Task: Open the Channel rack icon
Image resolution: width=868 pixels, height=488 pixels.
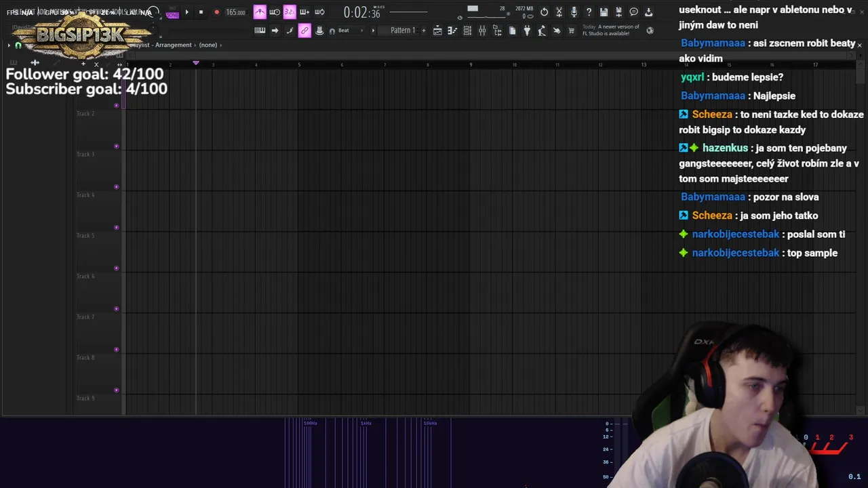Action: pyautogui.click(x=467, y=30)
